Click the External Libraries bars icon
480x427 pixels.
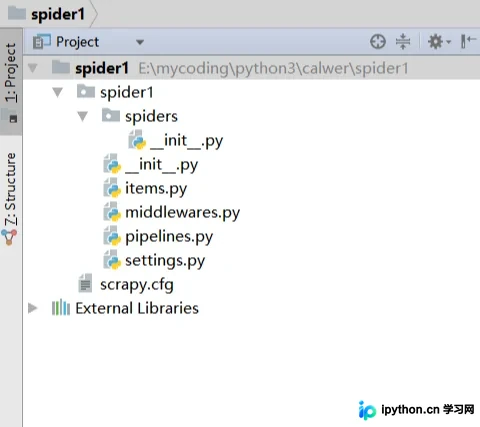(61, 307)
